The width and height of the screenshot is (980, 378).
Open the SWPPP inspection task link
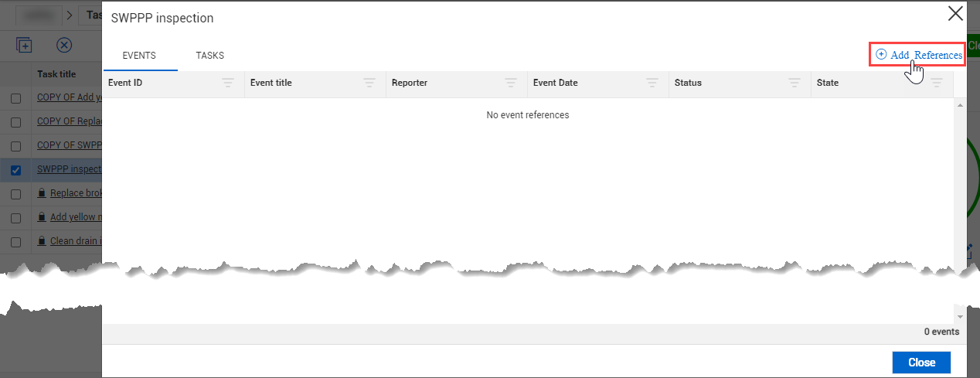click(x=70, y=169)
